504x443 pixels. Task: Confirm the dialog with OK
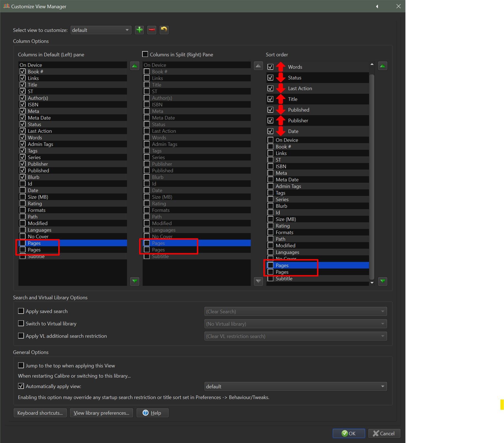[349, 433]
